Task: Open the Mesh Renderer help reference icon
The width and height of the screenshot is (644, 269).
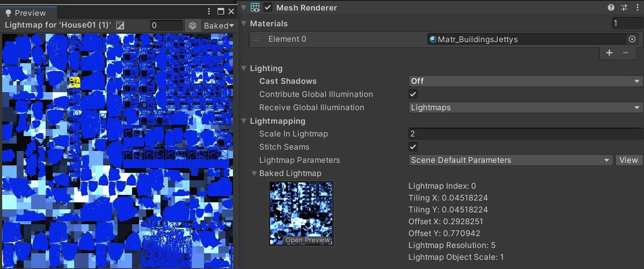Action: pyautogui.click(x=611, y=8)
